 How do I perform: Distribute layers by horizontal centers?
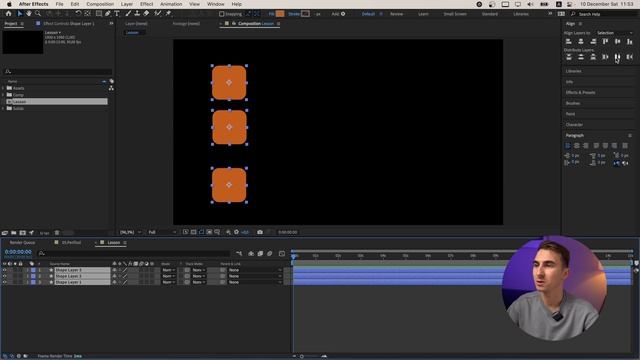click(x=618, y=57)
